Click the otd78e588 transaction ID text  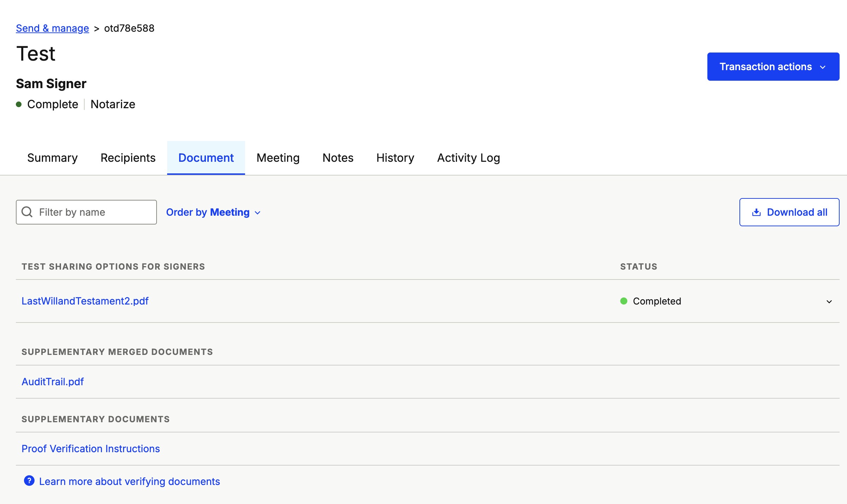click(x=129, y=28)
